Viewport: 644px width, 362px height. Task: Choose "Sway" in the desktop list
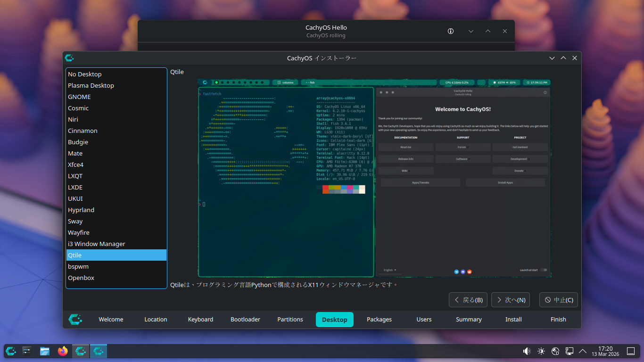click(x=116, y=221)
